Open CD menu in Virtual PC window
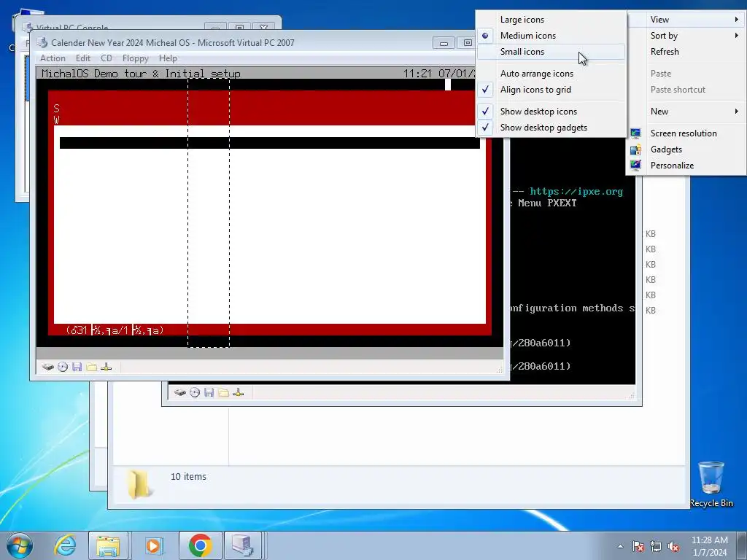 [107, 58]
